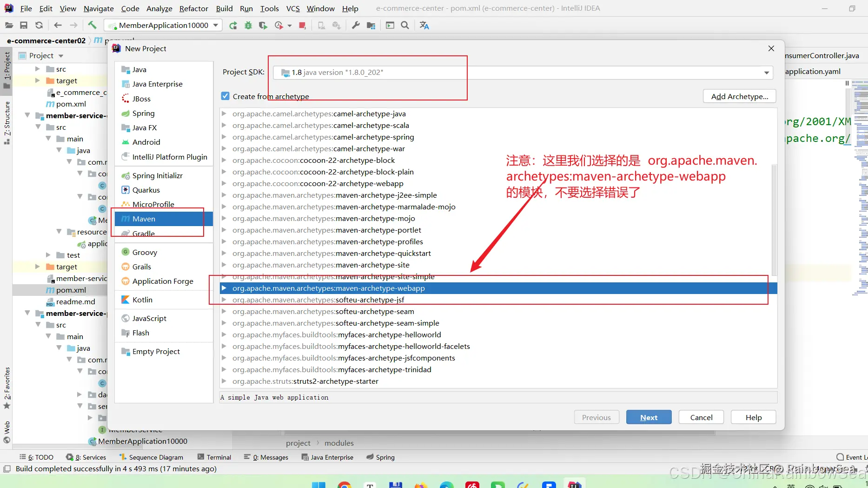Open Settings via the wrench icon
The height and width of the screenshot is (488, 868).
(356, 25)
